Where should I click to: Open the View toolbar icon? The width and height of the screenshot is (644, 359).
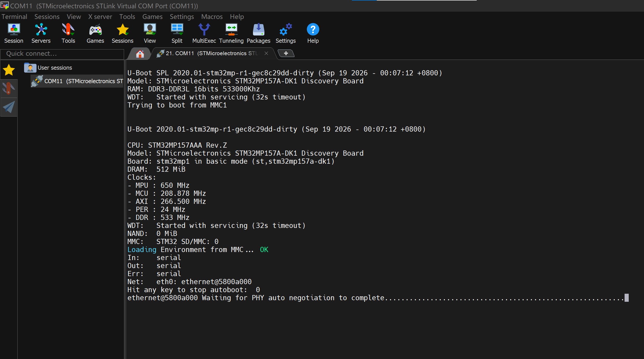point(150,33)
